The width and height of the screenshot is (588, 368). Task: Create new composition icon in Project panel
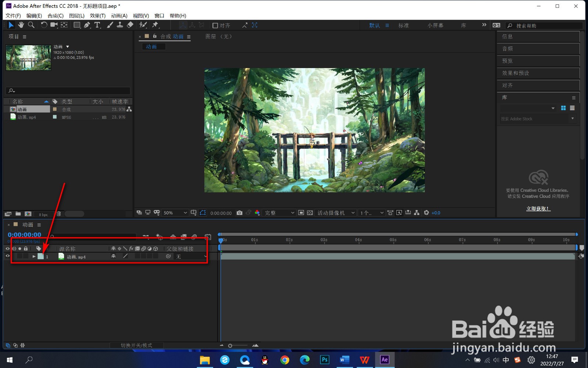[28, 214]
